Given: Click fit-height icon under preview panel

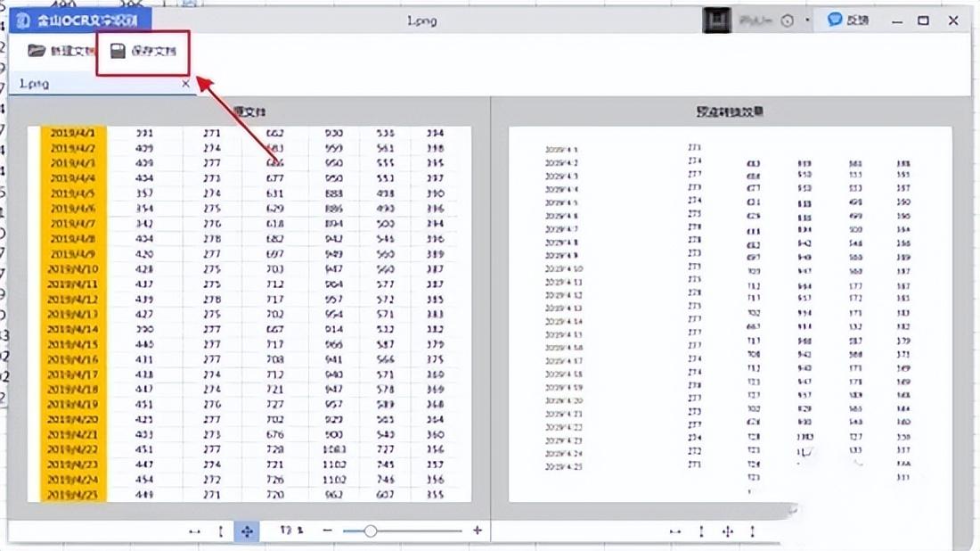Looking at the screenshot, I should coord(701,531).
